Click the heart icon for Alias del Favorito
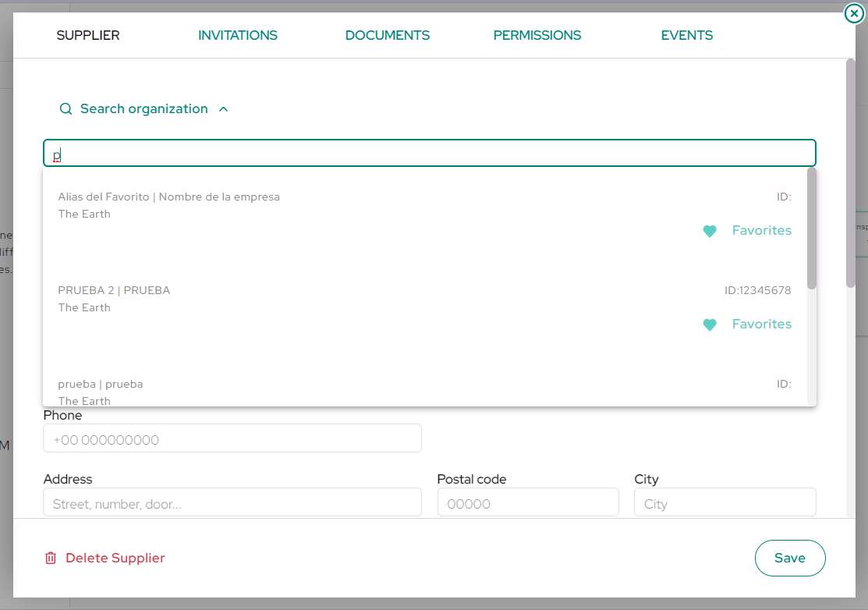The height and width of the screenshot is (610, 868). pos(710,231)
